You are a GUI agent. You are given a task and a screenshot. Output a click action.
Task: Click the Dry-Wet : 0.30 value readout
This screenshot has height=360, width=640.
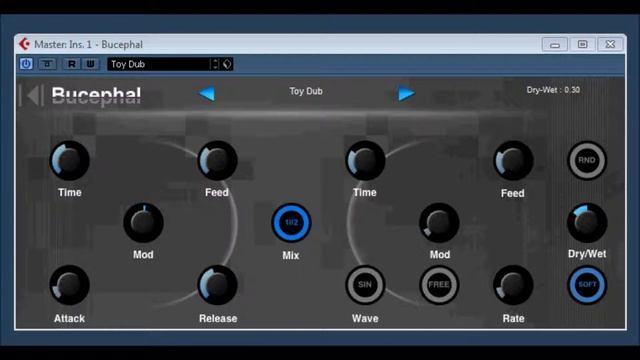553,90
